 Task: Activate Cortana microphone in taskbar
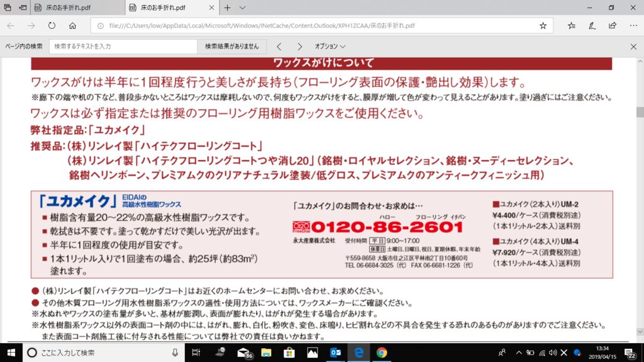pos(175,353)
